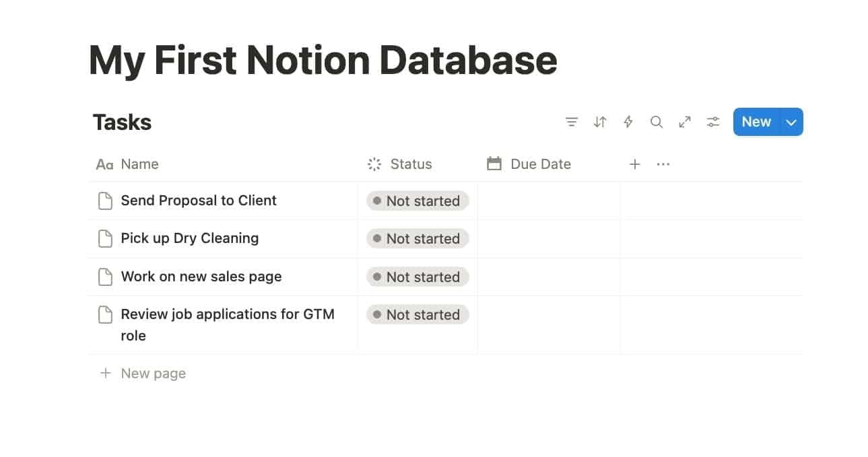
Task: Open the database search icon
Action: (x=656, y=122)
